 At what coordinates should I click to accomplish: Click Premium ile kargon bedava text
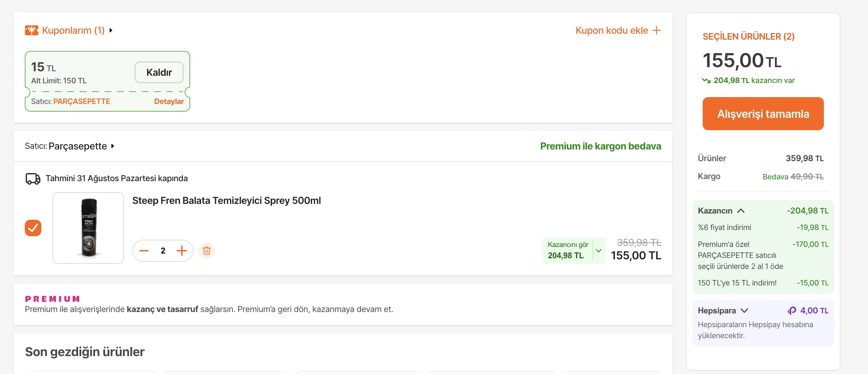pyautogui.click(x=600, y=146)
